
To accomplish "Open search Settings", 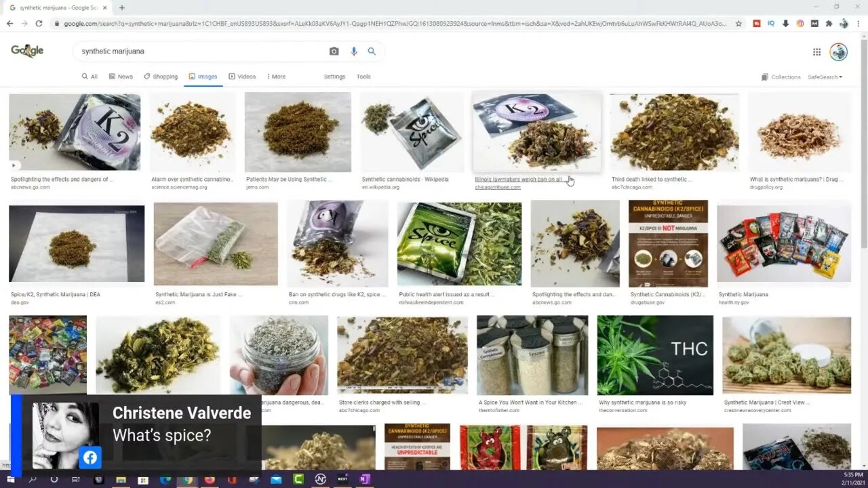I will (334, 77).
